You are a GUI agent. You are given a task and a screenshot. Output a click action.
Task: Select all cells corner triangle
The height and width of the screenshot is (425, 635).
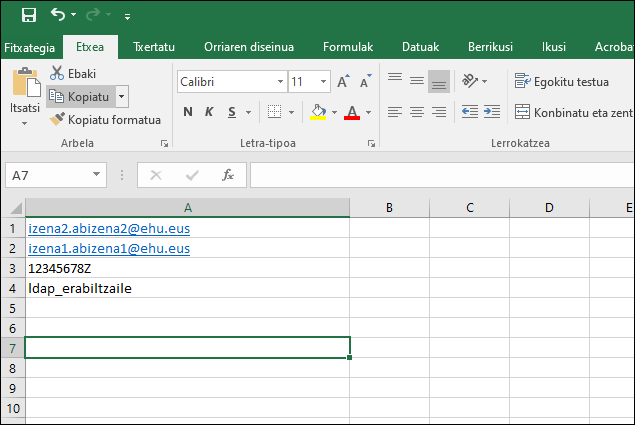(x=15, y=208)
